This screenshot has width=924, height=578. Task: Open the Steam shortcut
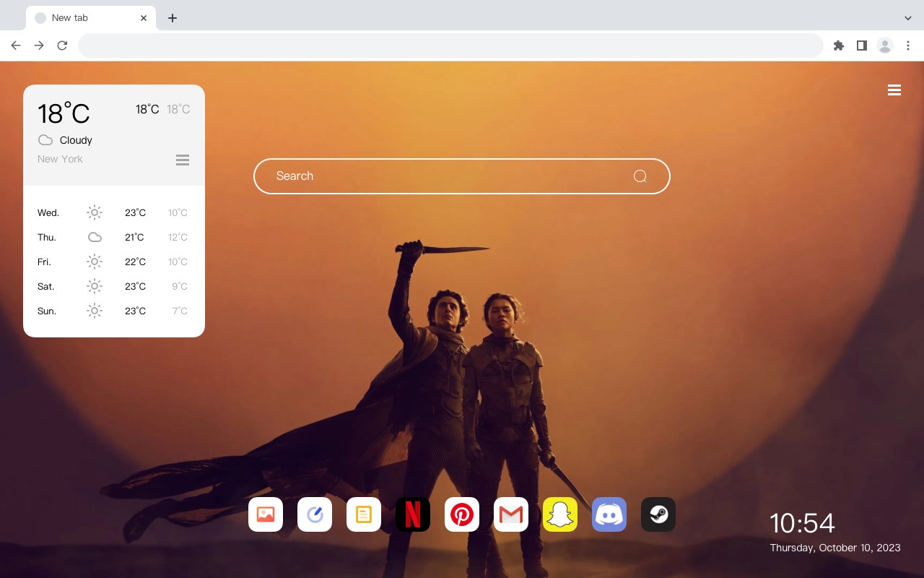(658, 514)
